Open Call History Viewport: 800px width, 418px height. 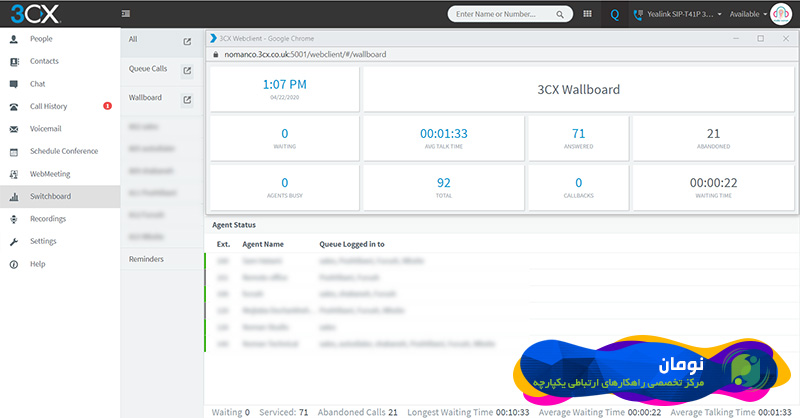[x=48, y=106]
